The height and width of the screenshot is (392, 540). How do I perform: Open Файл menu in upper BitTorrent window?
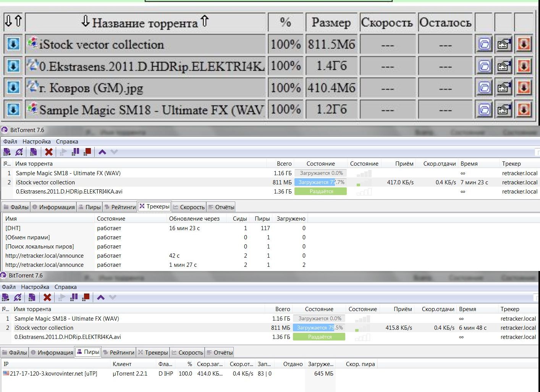pyautogui.click(x=10, y=142)
